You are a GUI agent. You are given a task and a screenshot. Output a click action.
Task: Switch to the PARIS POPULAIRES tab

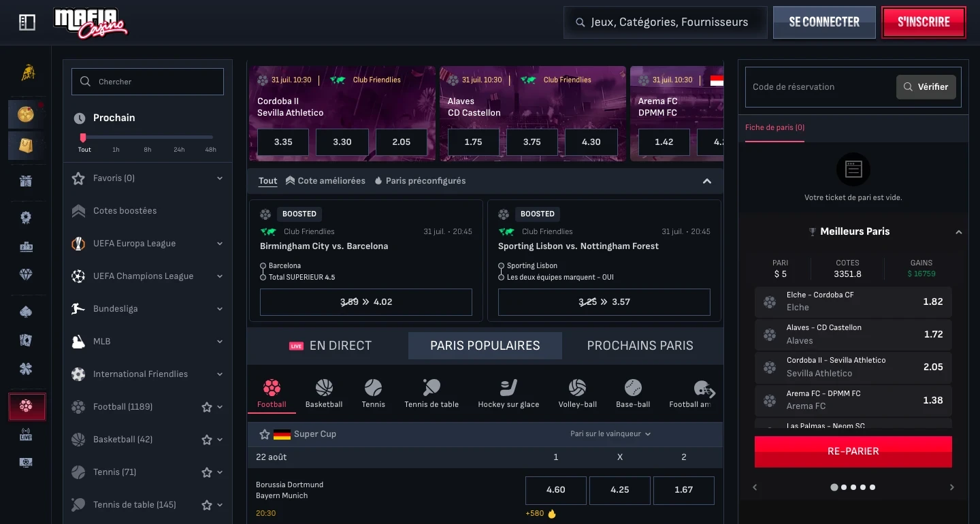click(485, 346)
